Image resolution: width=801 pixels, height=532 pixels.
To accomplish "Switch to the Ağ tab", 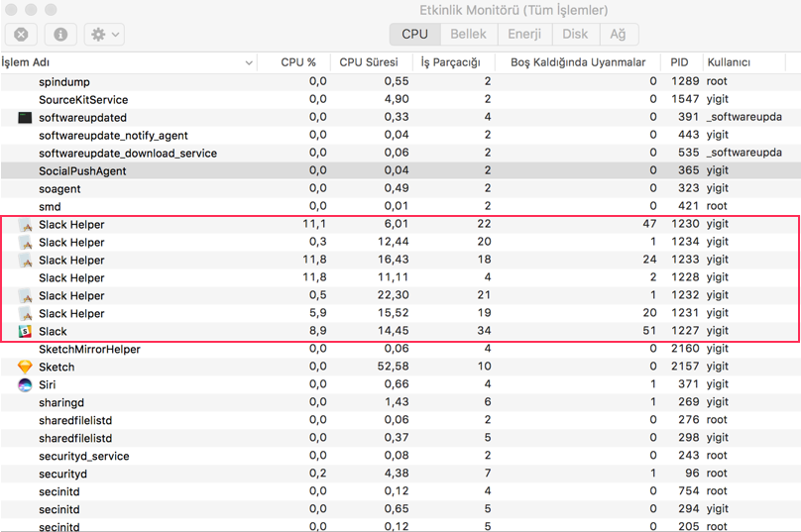I will (x=618, y=35).
